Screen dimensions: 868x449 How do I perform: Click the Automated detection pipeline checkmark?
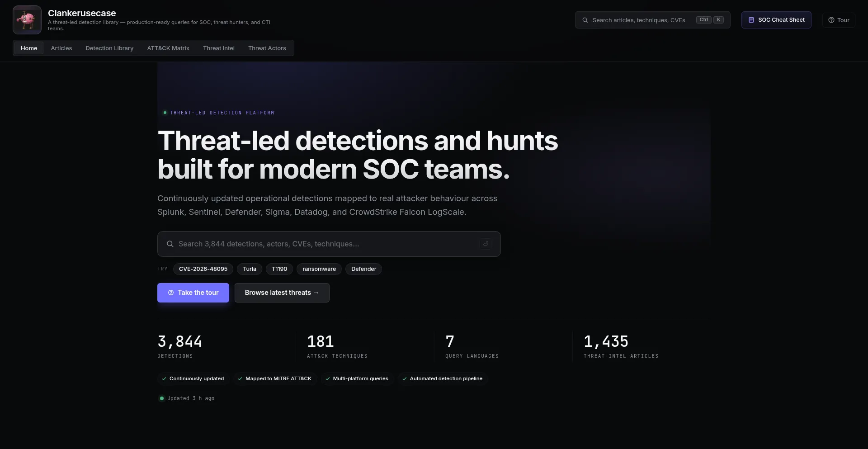click(405, 379)
